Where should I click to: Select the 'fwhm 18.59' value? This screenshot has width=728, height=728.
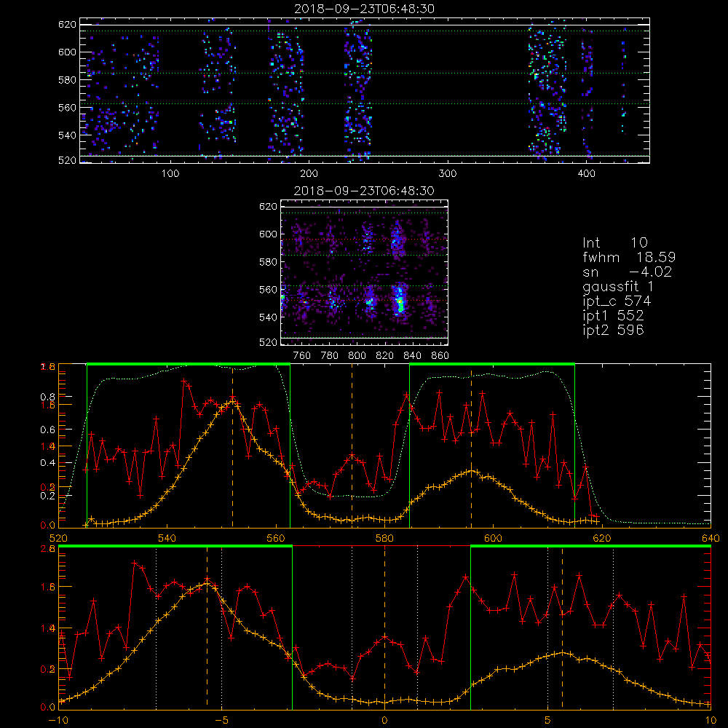629,257
